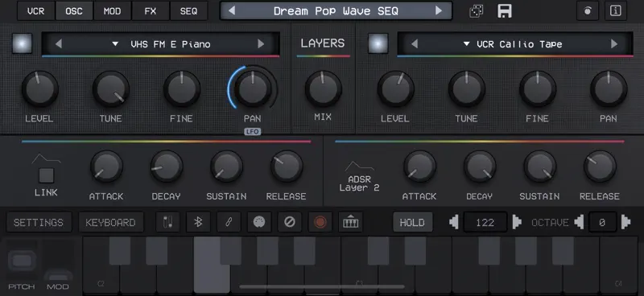Open the MOD tab

pyautogui.click(x=112, y=11)
